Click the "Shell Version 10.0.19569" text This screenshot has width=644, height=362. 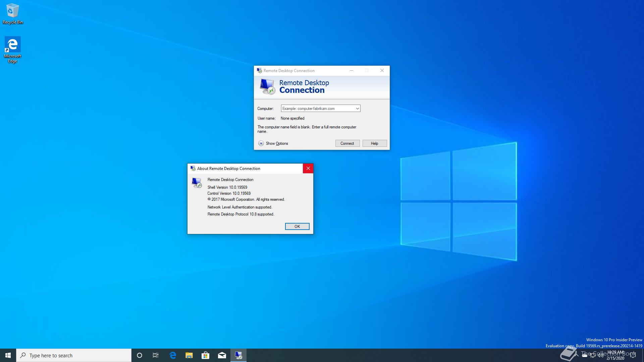coord(227,187)
